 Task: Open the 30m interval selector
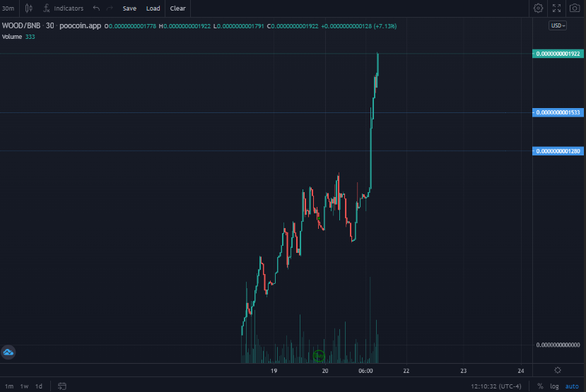tap(8, 8)
